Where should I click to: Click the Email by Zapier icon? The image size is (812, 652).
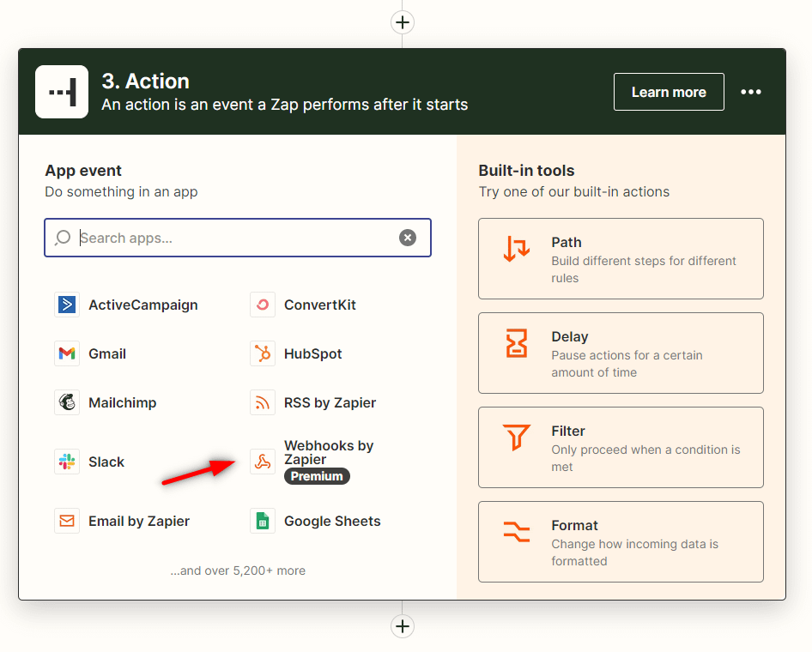[x=67, y=521]
